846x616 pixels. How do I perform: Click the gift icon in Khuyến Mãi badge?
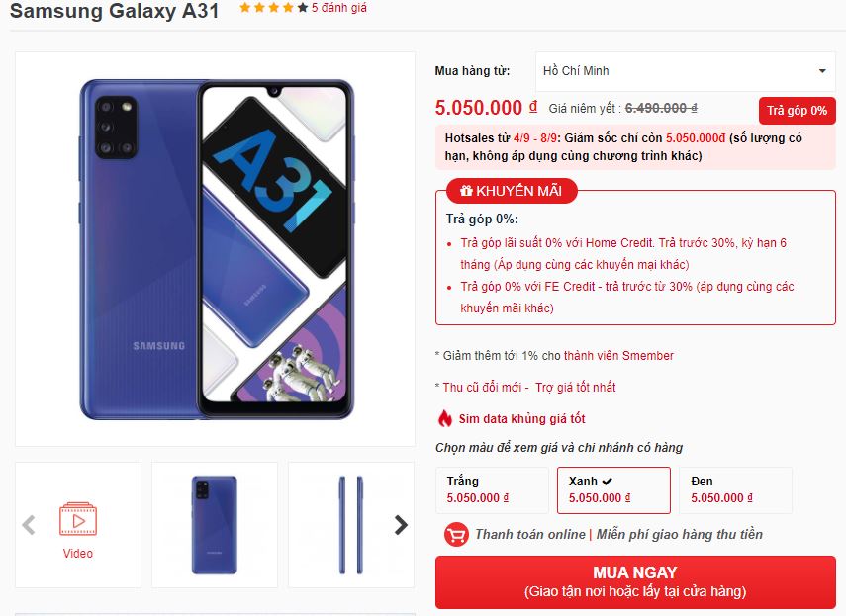466,190
